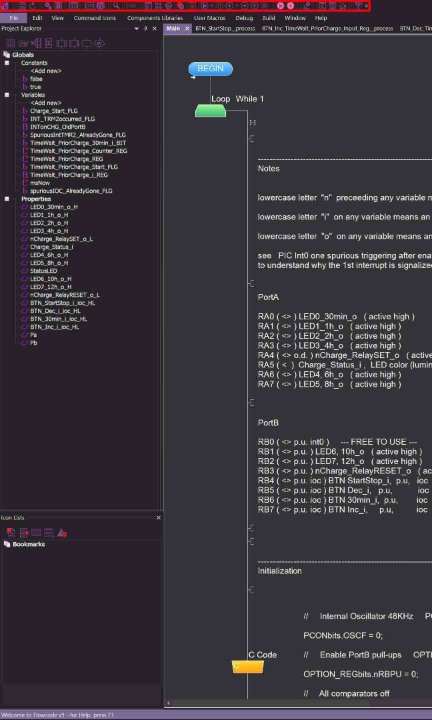Viewport: 432px width, 720px height.
Task: Select the property Pb
Action: (34, 343)
